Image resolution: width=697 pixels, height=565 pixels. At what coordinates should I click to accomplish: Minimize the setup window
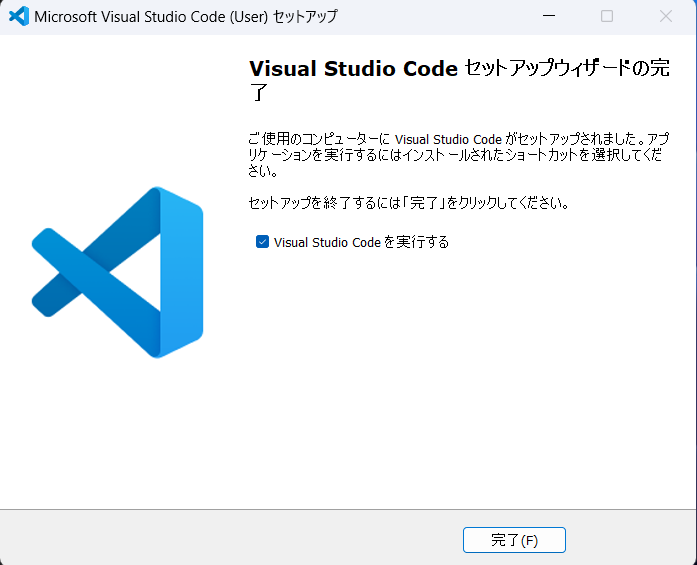click(x=549, y=16)
